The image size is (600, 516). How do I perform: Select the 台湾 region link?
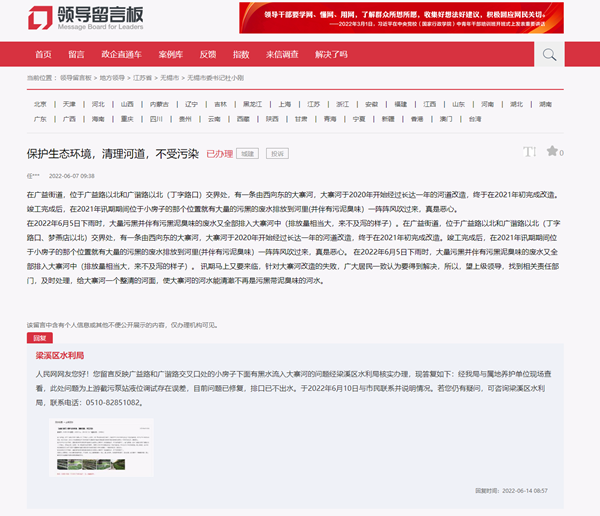click(x=474, y=118)
